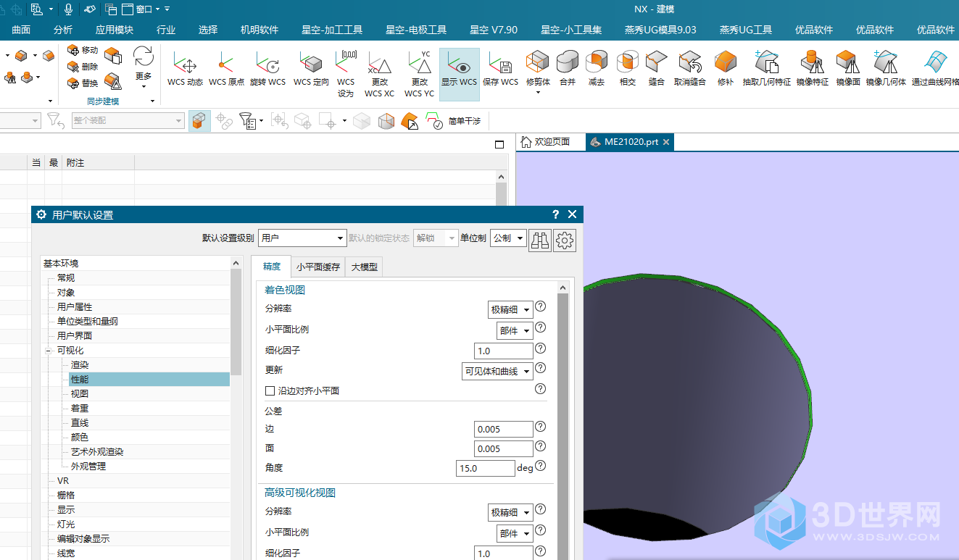Click the WCS 动态 tool icon
The height and width of the screenshot is (560, 959).
pos(185,69)
